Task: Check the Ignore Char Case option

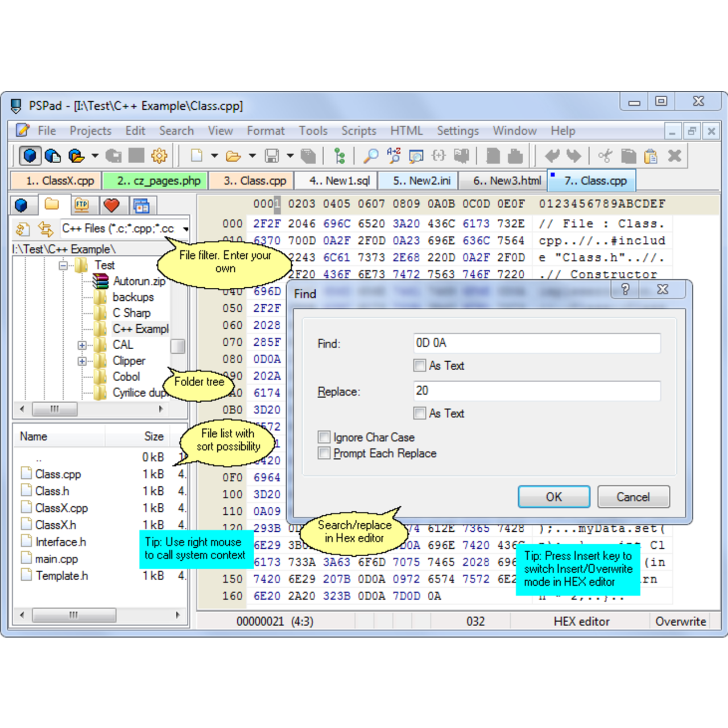Action: [324, 437]
